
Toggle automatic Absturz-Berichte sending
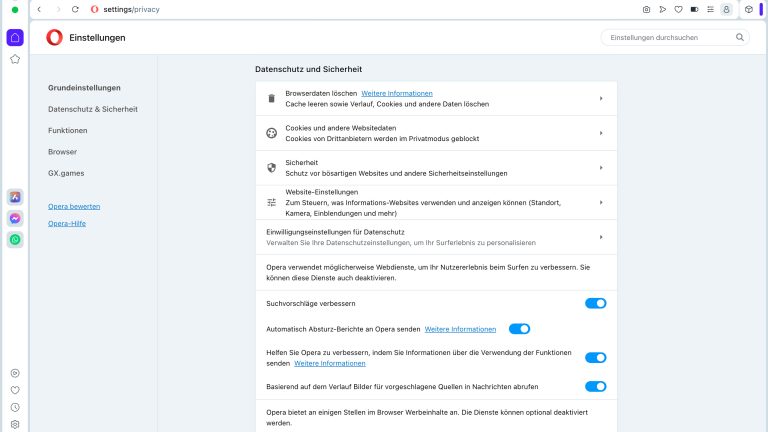click(519, 329)
